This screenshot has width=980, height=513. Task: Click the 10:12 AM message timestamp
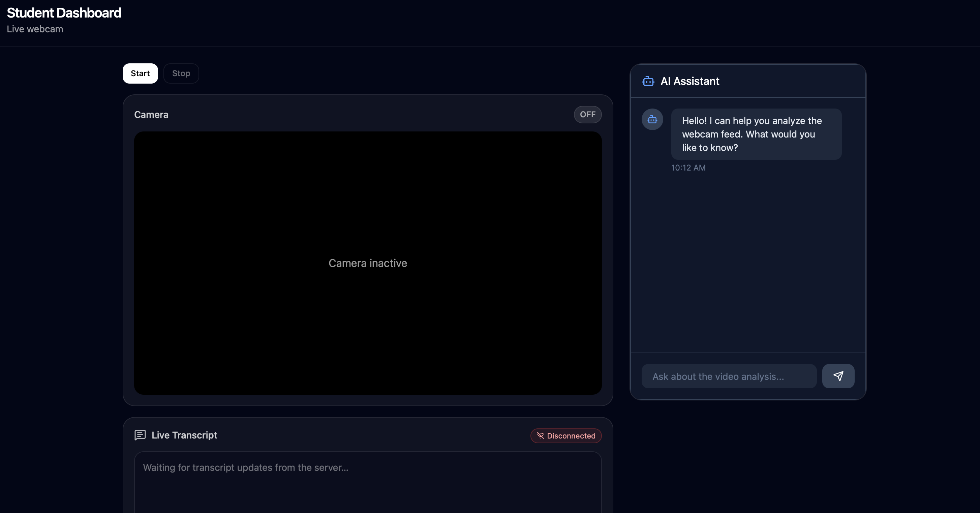pos(688,168)
